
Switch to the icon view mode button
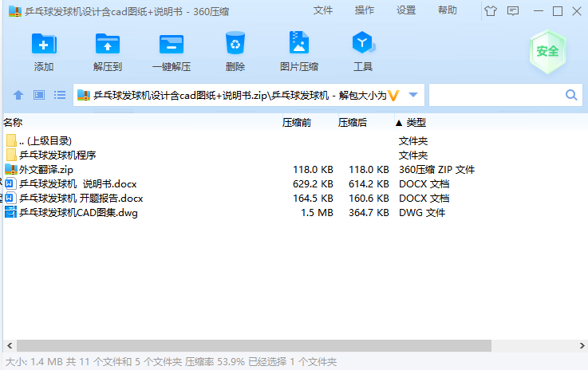39,95
